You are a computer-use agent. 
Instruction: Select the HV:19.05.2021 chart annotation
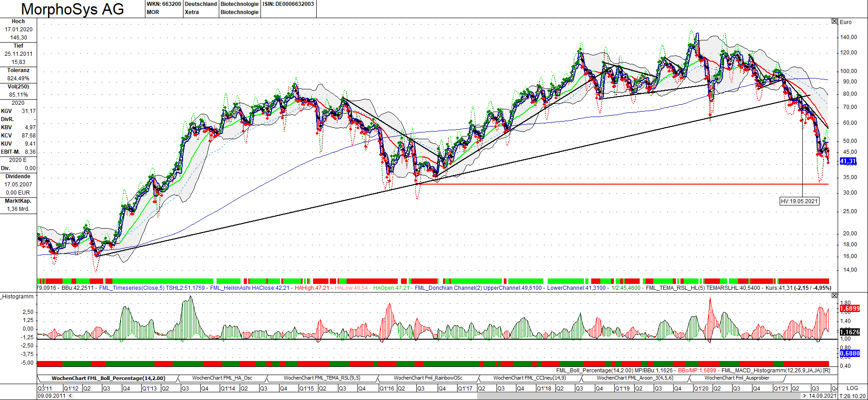coord(799,201)
